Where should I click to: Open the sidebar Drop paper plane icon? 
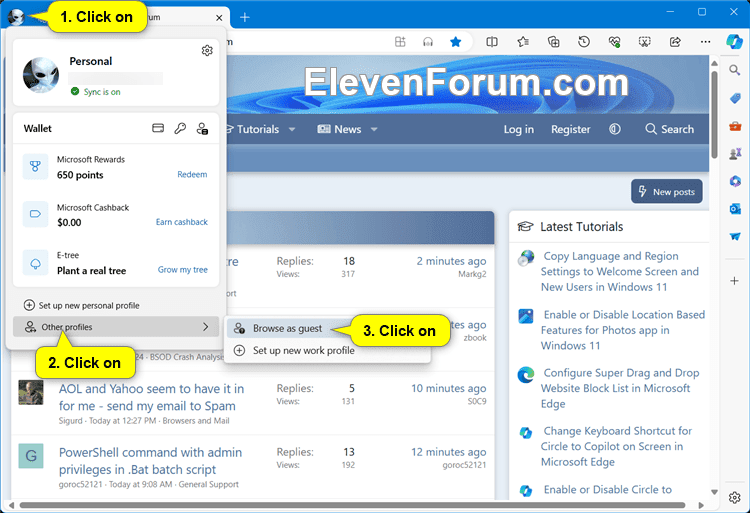click(x=735, y=237)
